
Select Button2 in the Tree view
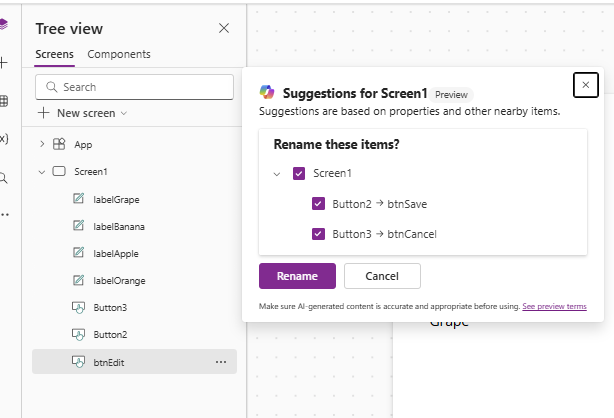click(x=110, y=335)
